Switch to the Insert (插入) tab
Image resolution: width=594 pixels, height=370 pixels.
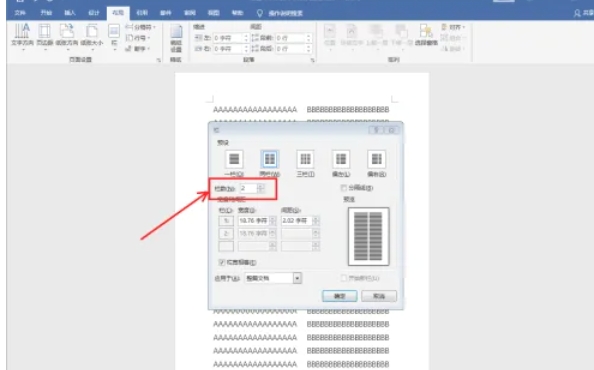pos(70,13)
